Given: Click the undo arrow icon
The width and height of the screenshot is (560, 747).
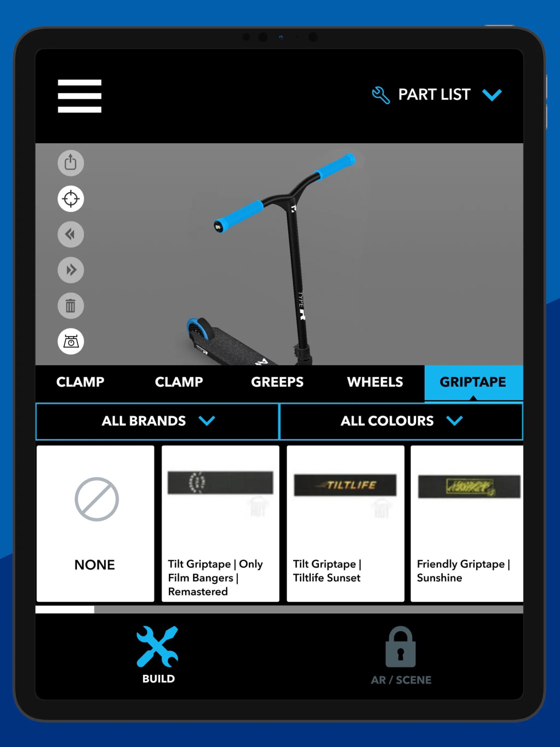Looking at the screenshot, I should click(71, 234).
